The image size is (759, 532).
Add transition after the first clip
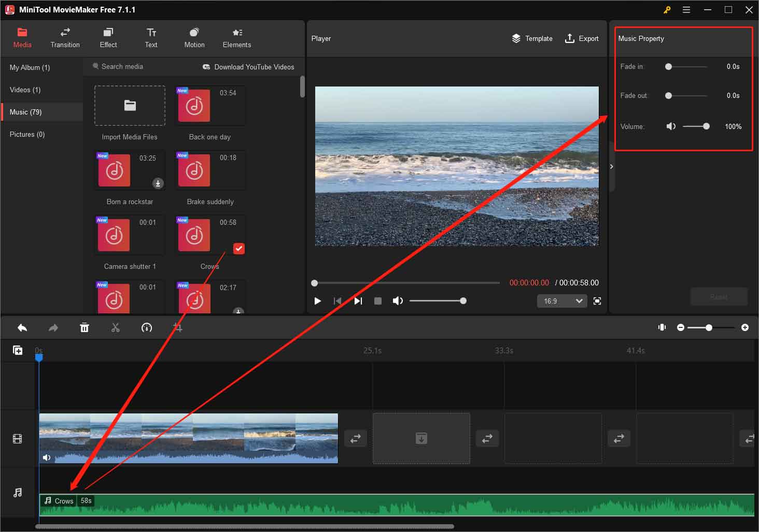[356, 439]
